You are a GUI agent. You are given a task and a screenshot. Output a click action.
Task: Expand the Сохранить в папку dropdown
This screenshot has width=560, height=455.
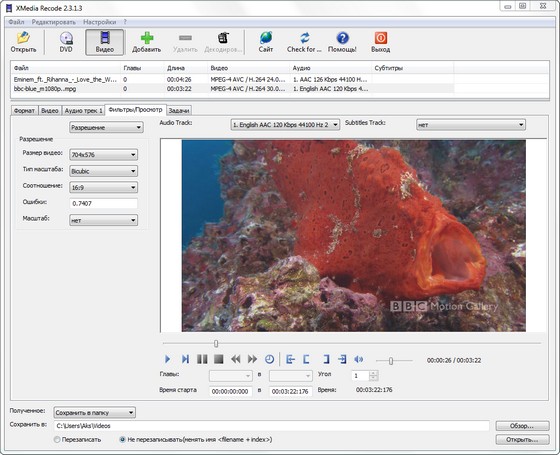tap(95, 412)
